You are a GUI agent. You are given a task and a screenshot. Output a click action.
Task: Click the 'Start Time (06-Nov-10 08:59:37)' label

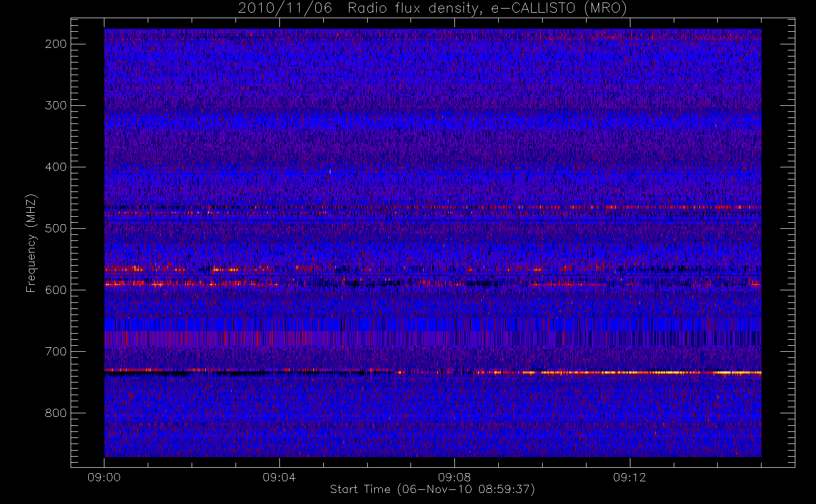(x=432, y=489)
